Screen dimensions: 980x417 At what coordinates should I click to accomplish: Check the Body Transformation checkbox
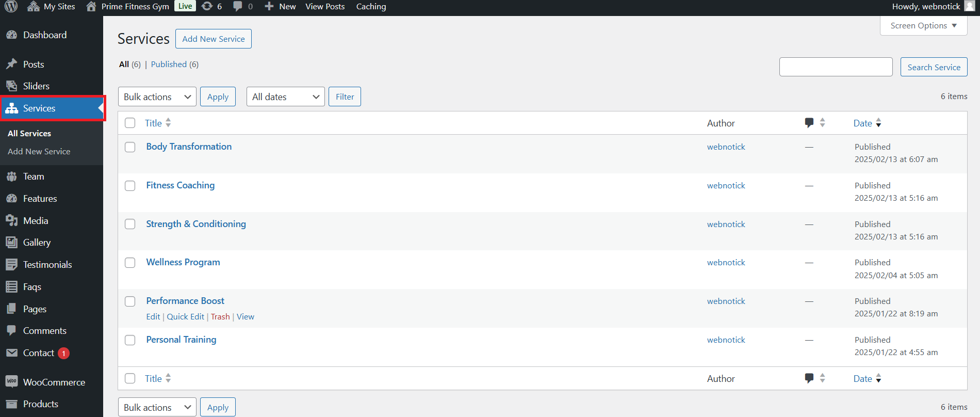[130, 147]
